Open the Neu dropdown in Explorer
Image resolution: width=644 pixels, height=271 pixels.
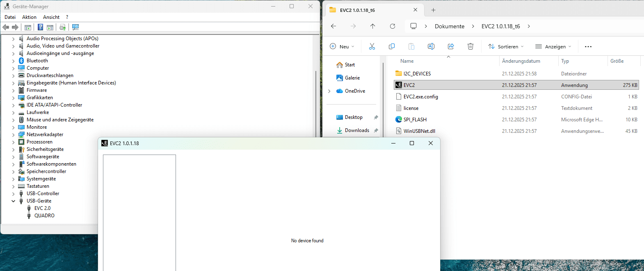pyautogui.click(x=342, y=46)
